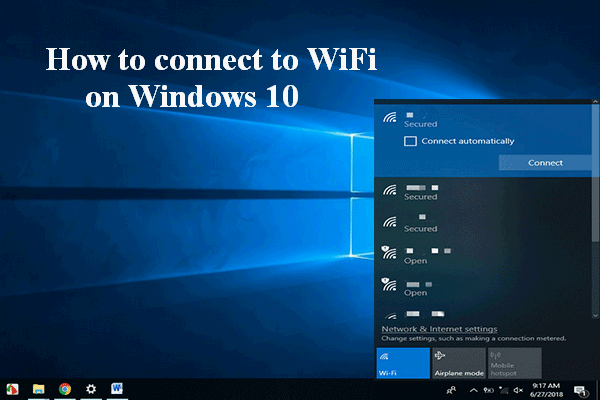Open Microsoft Word from the taskbar
600x400 pixels.
pos(117,389)
